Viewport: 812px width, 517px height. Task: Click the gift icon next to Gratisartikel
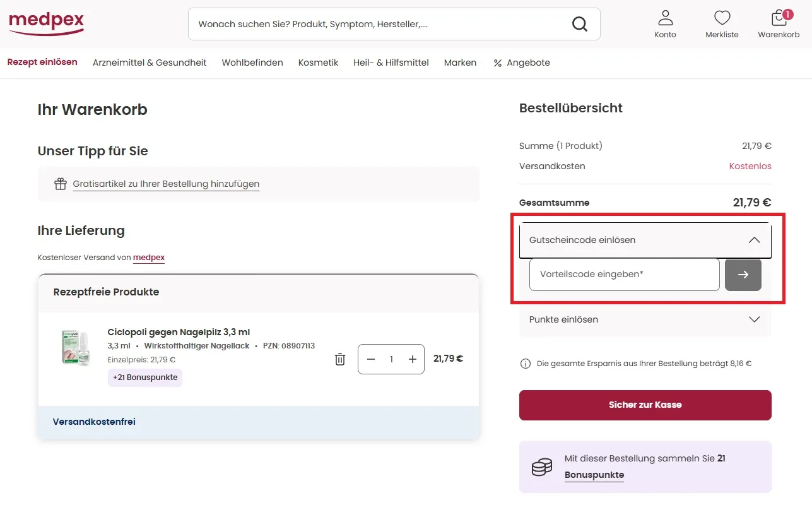pyautogui.click(x=60, y=183)
